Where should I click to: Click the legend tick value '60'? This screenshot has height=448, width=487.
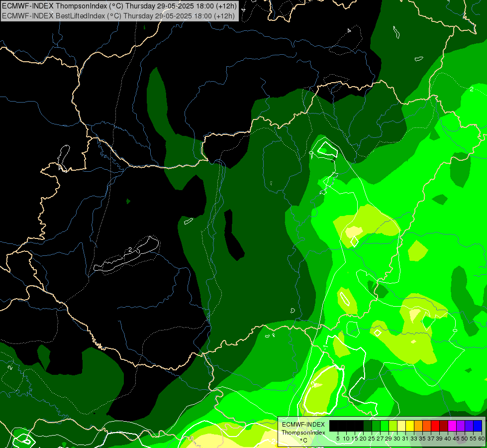pos(482,439)
